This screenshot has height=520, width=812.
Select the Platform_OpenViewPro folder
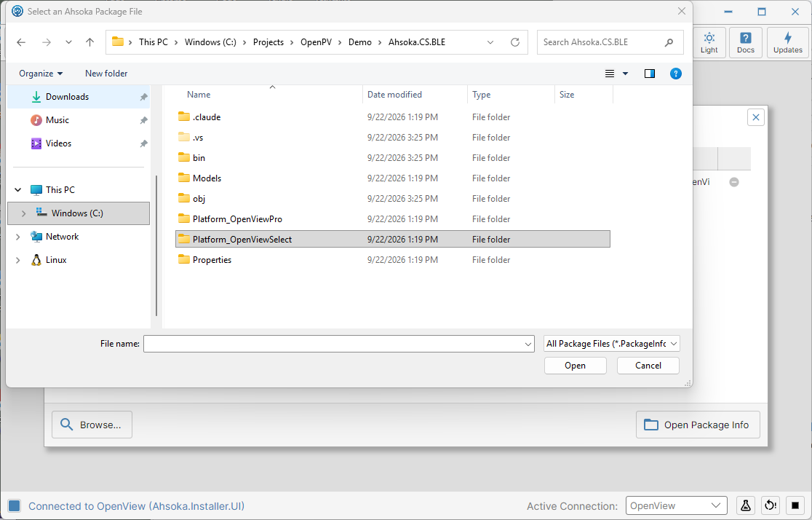coord(392,218)
